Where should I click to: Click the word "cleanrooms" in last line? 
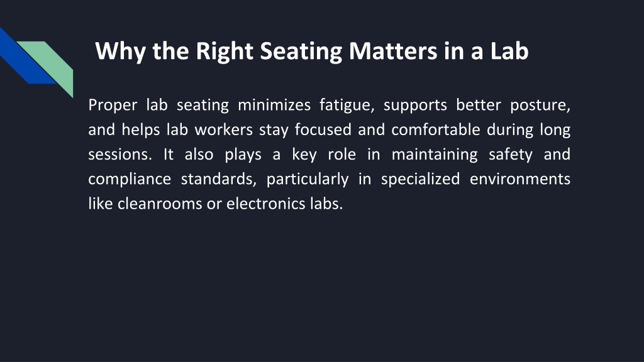click(160, 204)
